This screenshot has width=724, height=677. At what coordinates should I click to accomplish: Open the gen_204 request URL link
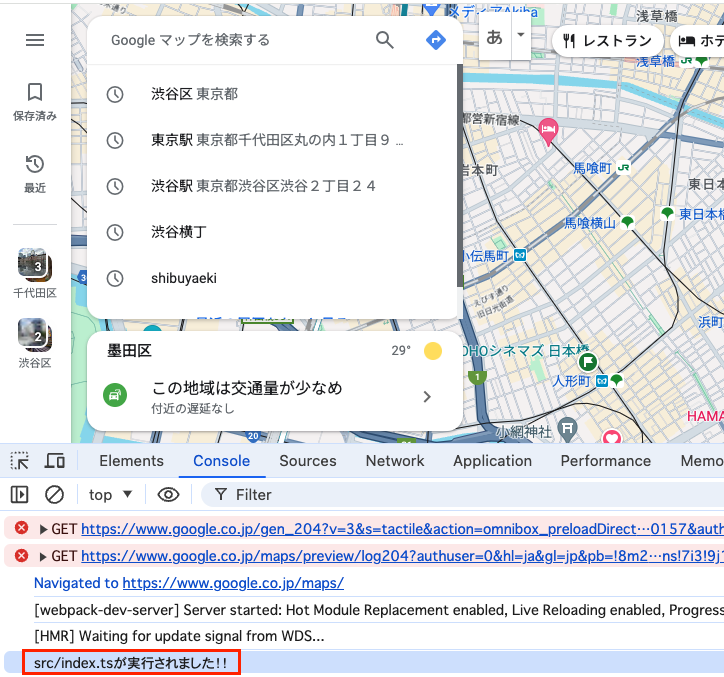(402, 529)
